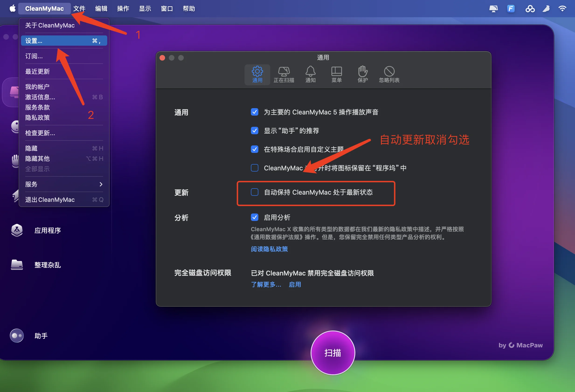Open the Notifications (通知) bell tab
The width and height of the screenshot is (575, 392).
pos(310,74)
